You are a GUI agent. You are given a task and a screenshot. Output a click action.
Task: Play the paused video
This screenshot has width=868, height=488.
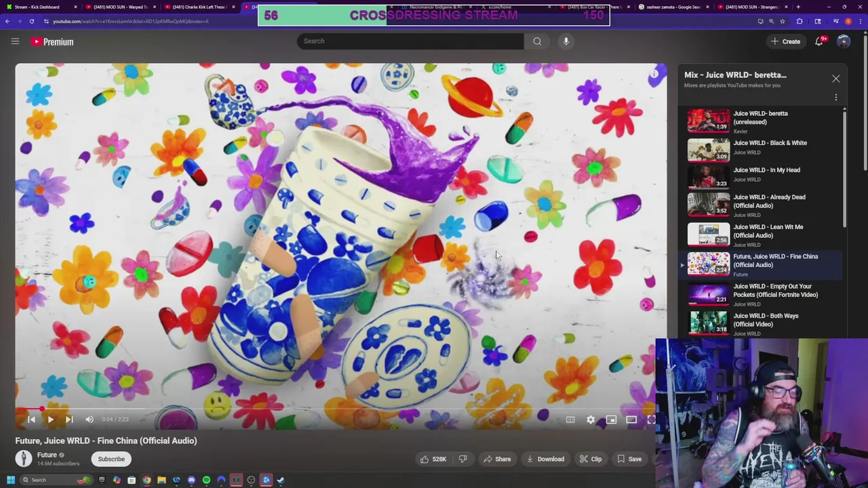[50, 420]
